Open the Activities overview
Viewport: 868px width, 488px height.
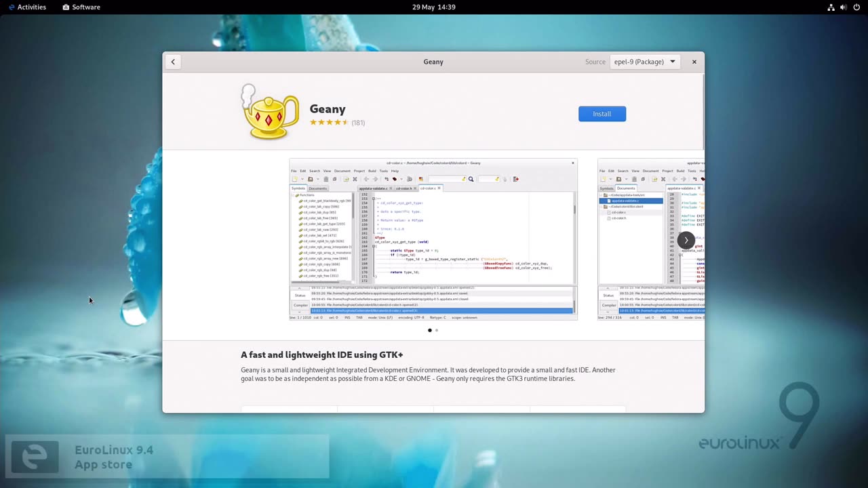(x=27, y=7)
